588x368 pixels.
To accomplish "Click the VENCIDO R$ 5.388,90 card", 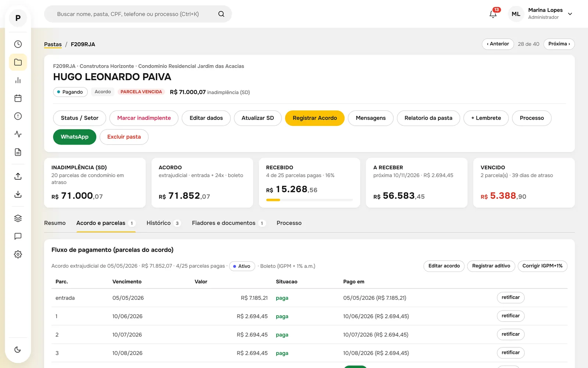I will click(524, 183).
